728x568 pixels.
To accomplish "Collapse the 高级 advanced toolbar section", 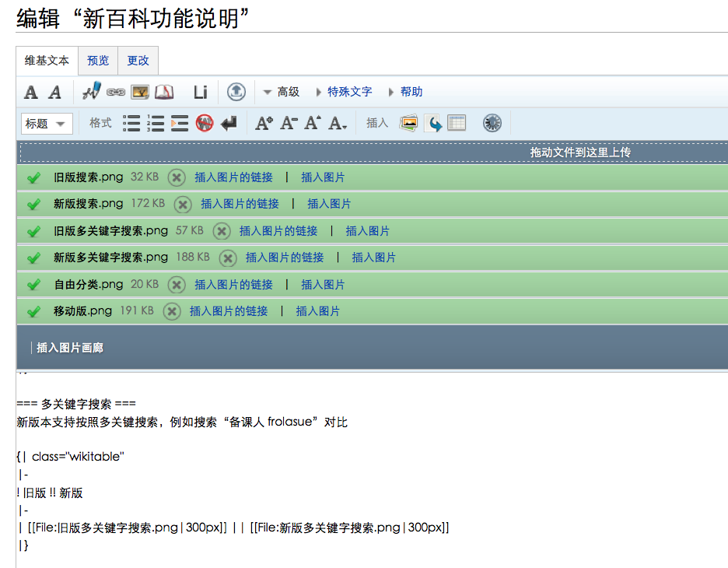I will tap(281, 92).
